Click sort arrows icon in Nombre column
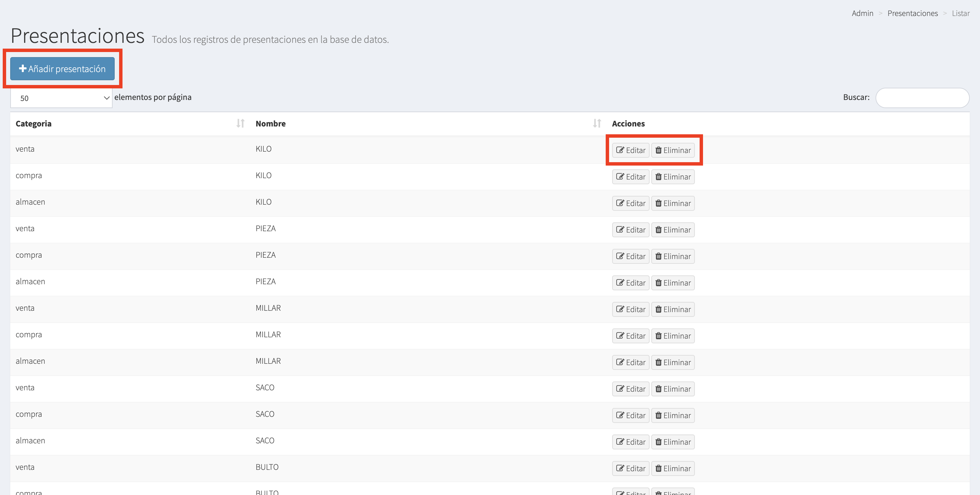 click(597, 123)
